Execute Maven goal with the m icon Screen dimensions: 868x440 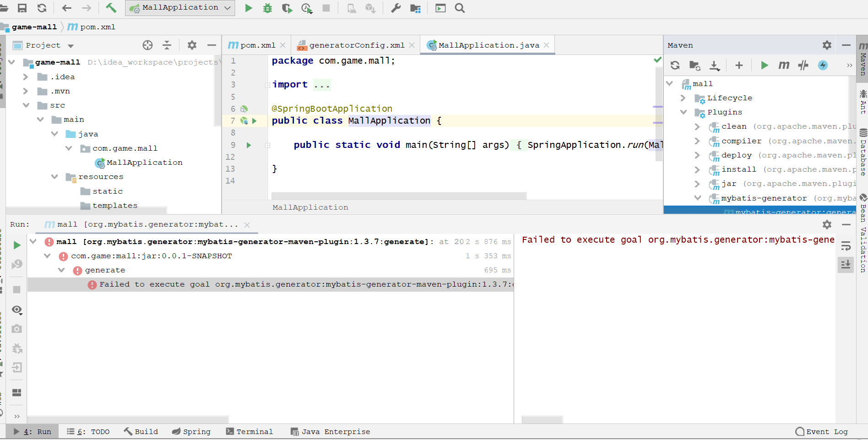point(784,65)
